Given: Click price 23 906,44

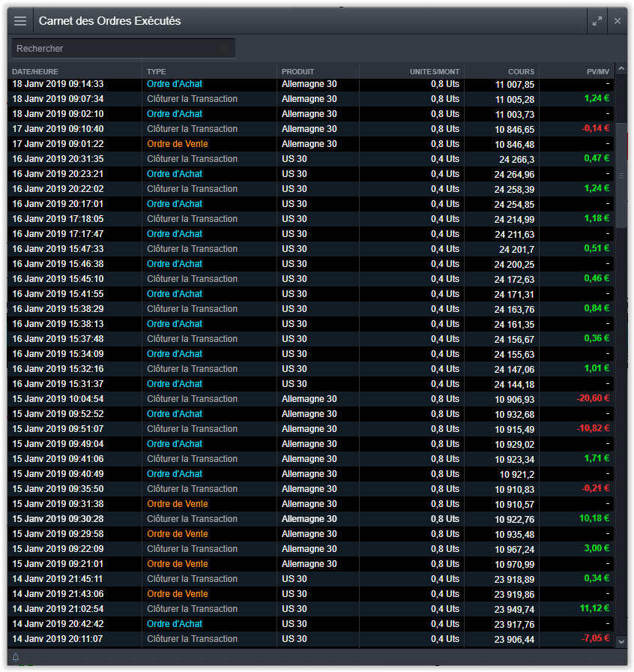Looking at the screenshot, I should [x=514, y=640].
